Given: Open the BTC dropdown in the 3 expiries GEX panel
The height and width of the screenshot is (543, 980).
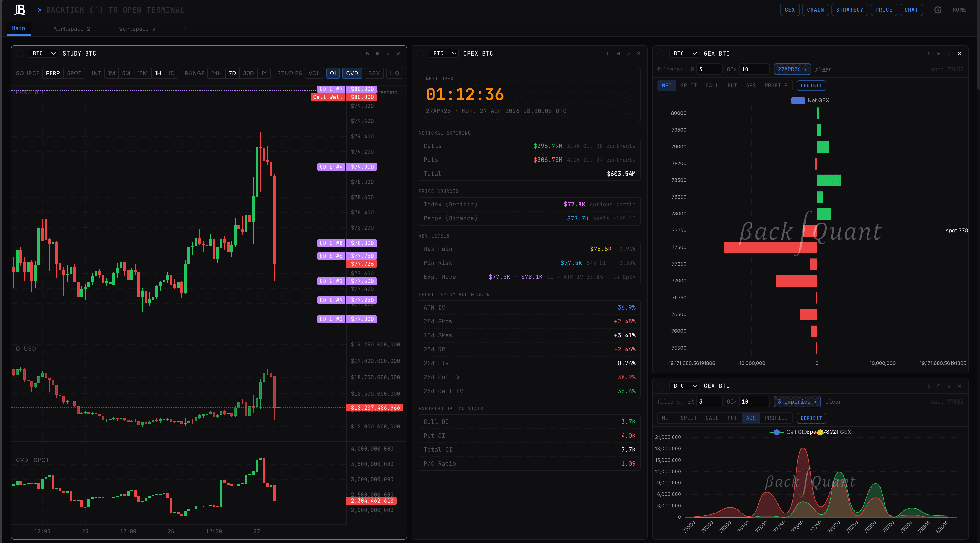Looking at the screenshot, I should tap(684, 386).
